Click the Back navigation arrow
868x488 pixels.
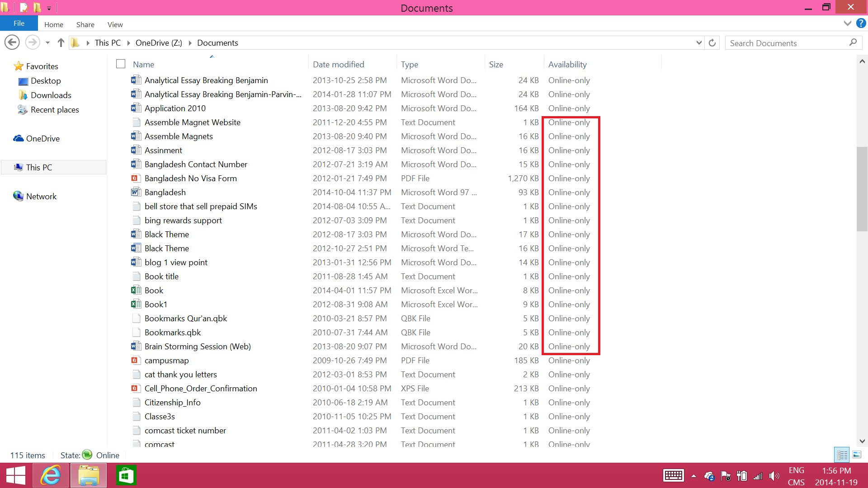pyautogui.click(x=12, y=42)
